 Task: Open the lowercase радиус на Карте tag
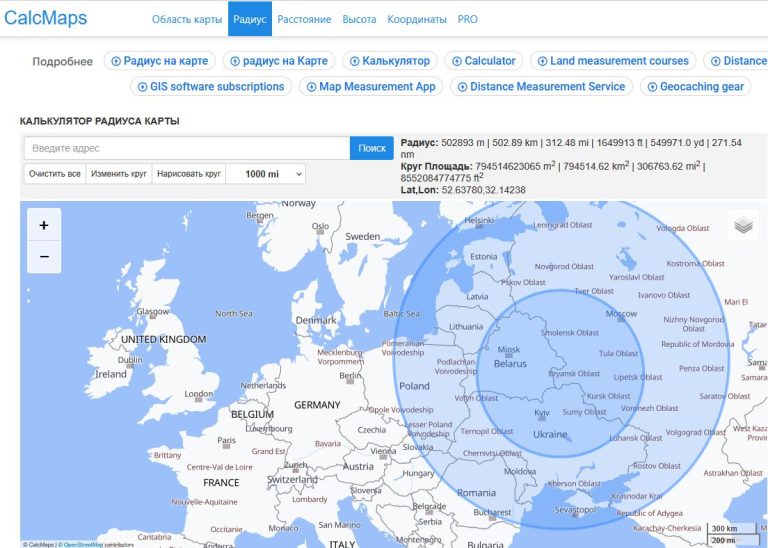(x=279, y=61)
